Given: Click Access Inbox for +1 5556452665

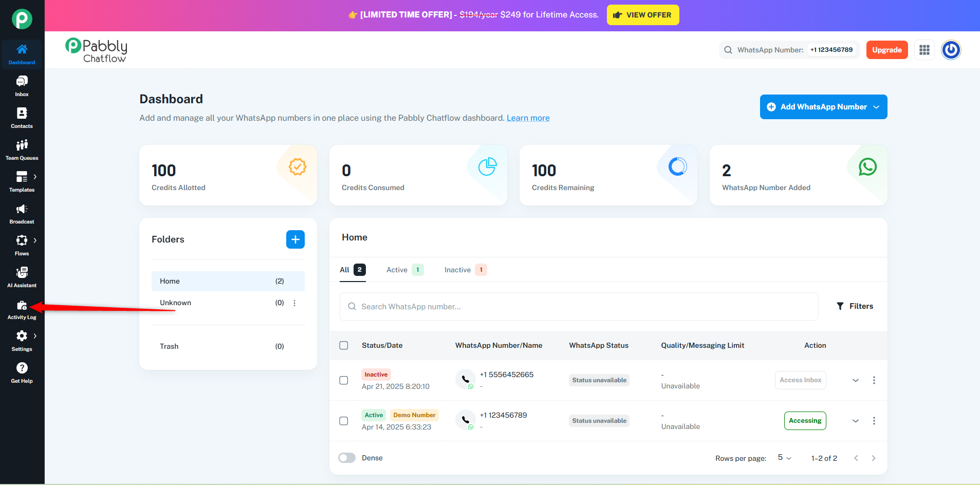Looking at the screenshot, I should tap(801, 380).
